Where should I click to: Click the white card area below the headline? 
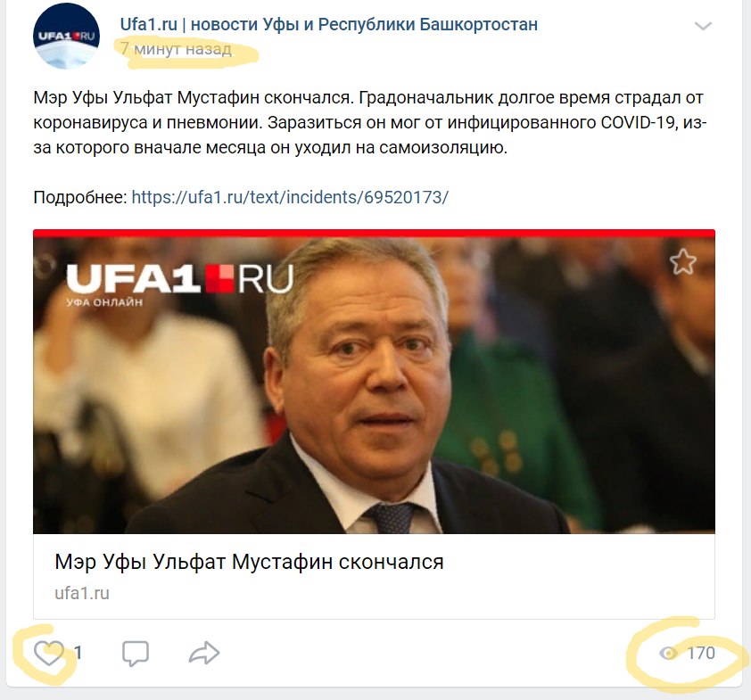[x=374, y=594]
